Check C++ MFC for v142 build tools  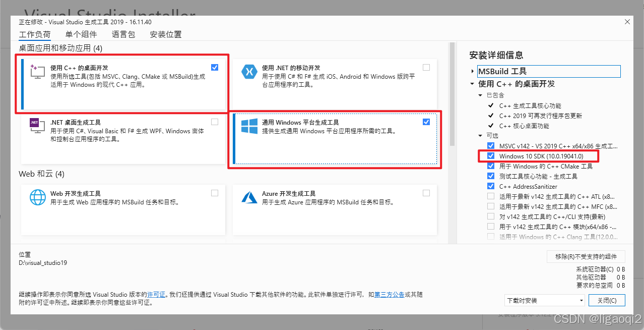point(491,206)
